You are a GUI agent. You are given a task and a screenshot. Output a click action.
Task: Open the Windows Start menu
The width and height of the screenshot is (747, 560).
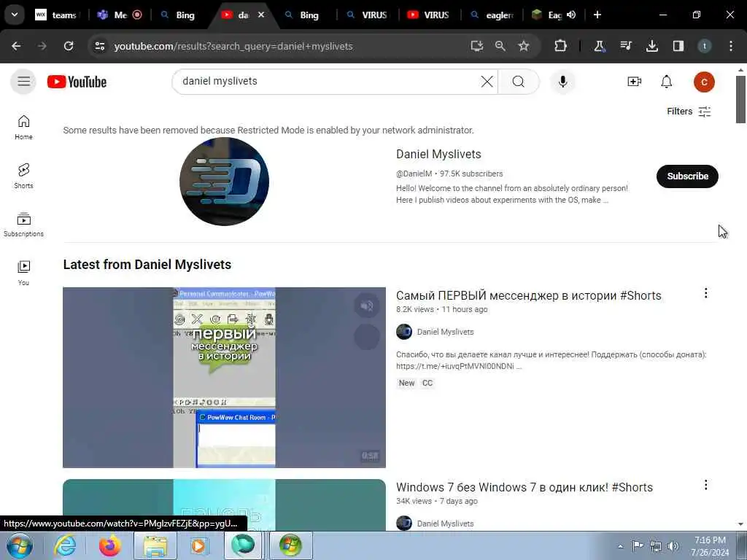pos(20,545)
